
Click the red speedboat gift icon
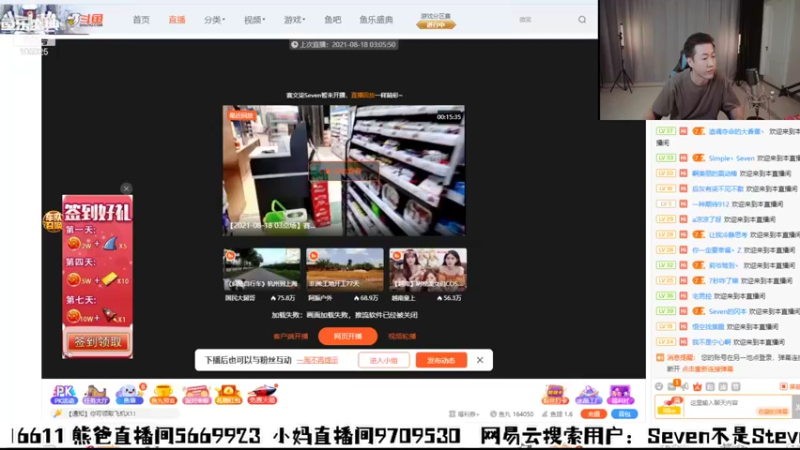pyautogui.click(x=262, y=394)
